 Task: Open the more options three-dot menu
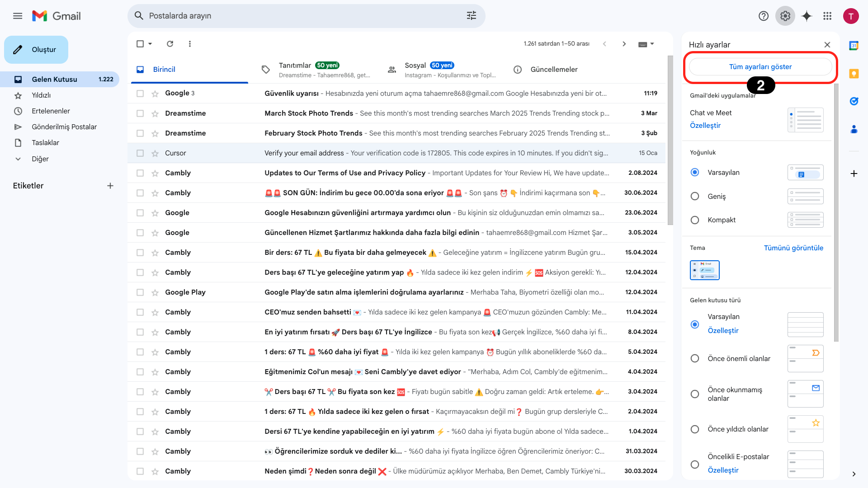(190, 44)
